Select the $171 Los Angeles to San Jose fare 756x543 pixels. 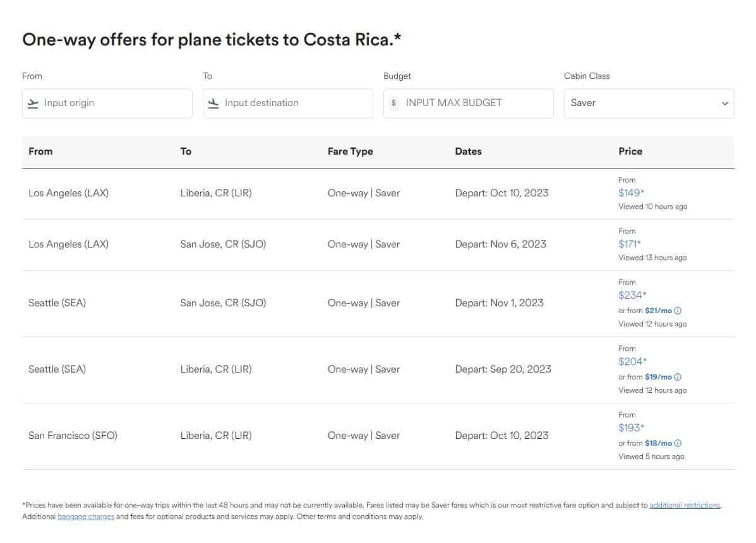point(630,244)
